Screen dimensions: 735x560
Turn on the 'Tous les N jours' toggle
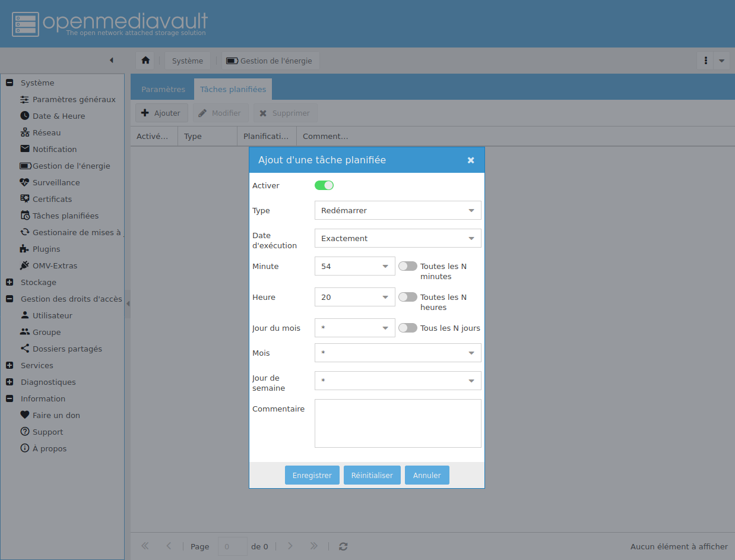(408, 328)
